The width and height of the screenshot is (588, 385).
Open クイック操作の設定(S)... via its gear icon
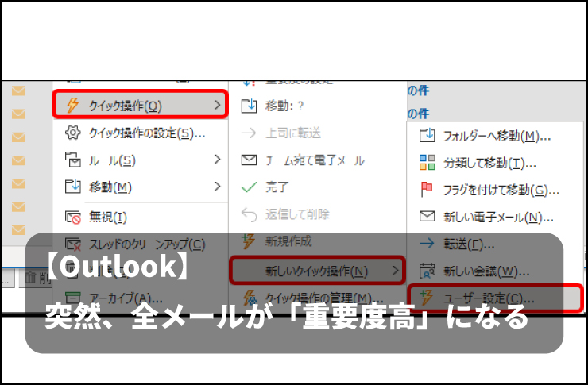pyautogui.click(x=73, y=133)
